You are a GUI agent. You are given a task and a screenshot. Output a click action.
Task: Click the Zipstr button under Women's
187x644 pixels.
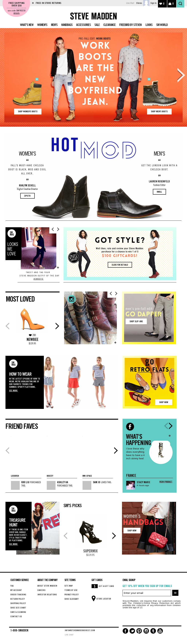tap(28, 196)
